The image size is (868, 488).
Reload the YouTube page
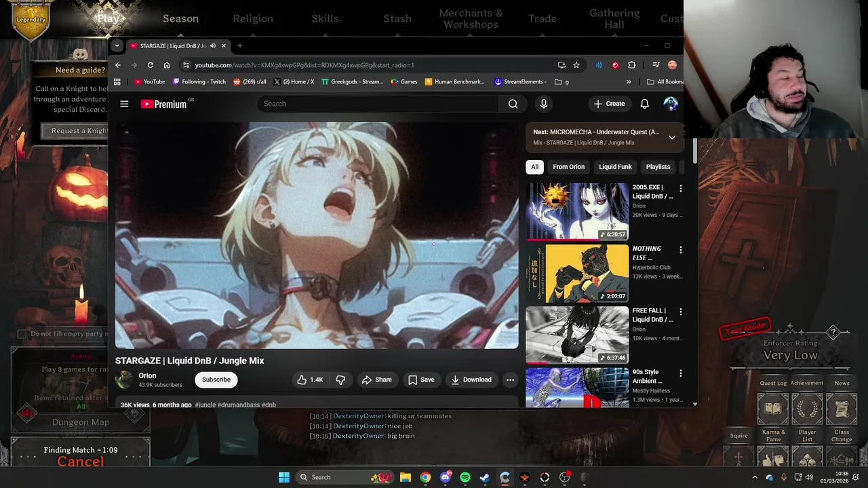click(150, 65)
